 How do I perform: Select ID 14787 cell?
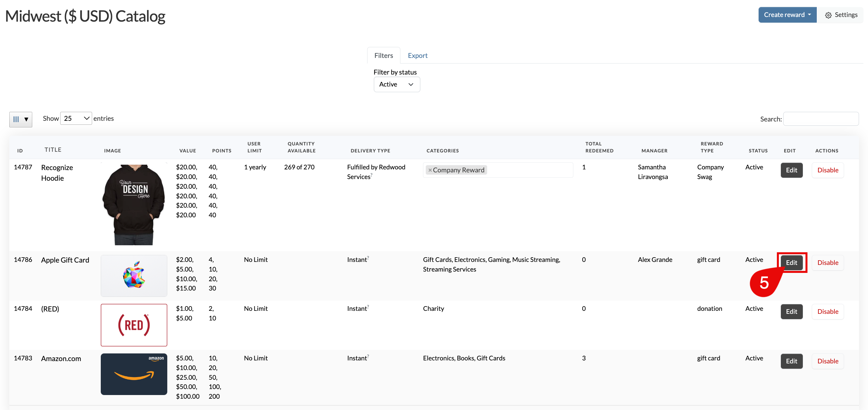pos(23,167)
